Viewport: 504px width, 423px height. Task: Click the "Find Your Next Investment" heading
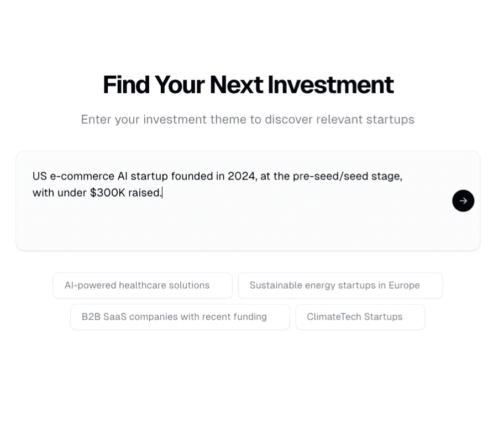pos(248,85)
